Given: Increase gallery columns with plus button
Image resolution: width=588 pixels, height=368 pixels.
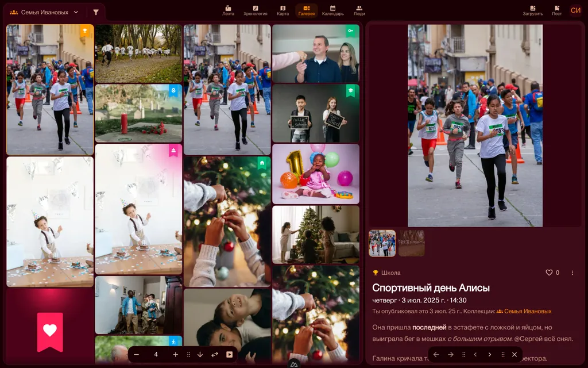Looking at the screenshot, I should (176, 354).
